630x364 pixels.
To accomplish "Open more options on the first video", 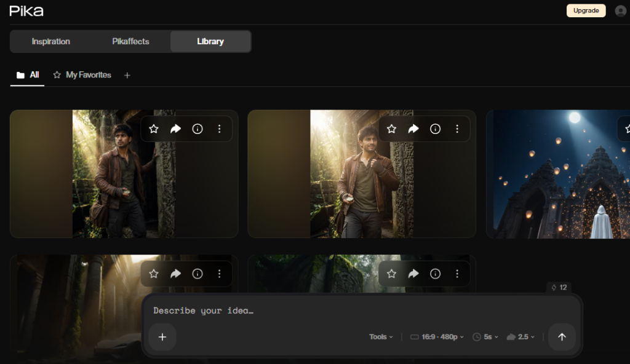I will [x=220, y=129].
